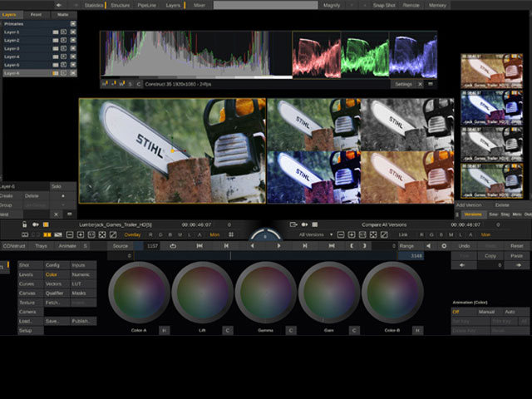Go to next cut point

(x=305, y=246)
